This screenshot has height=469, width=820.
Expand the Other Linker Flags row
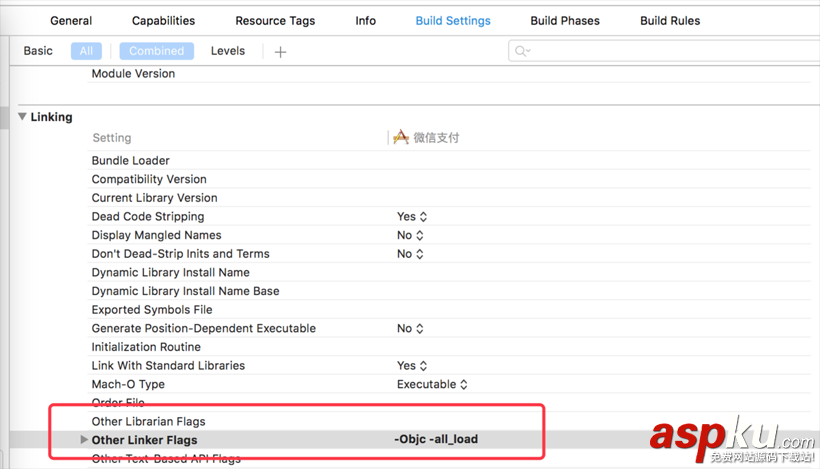click(x=84, y=440)
